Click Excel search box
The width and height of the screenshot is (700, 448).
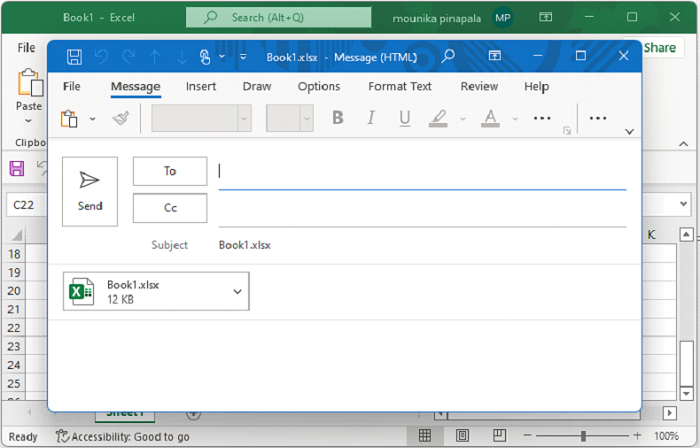[x=279, y=17]
